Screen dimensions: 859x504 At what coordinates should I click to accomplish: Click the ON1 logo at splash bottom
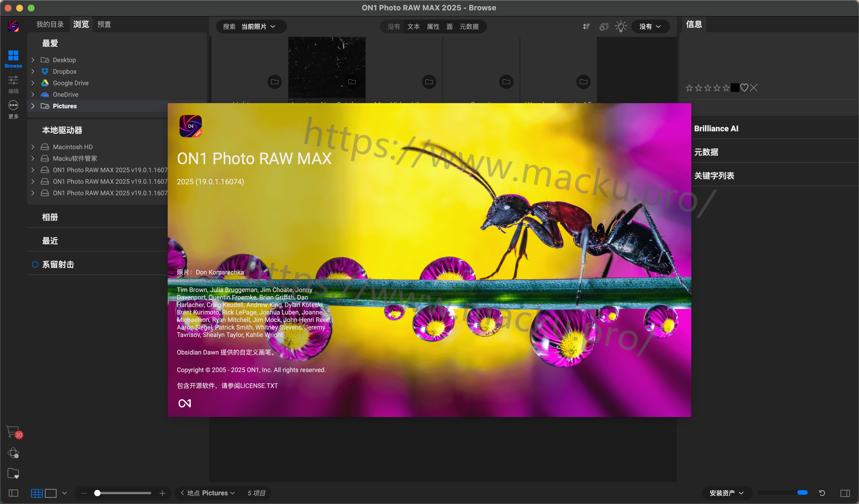coord(185,403)
